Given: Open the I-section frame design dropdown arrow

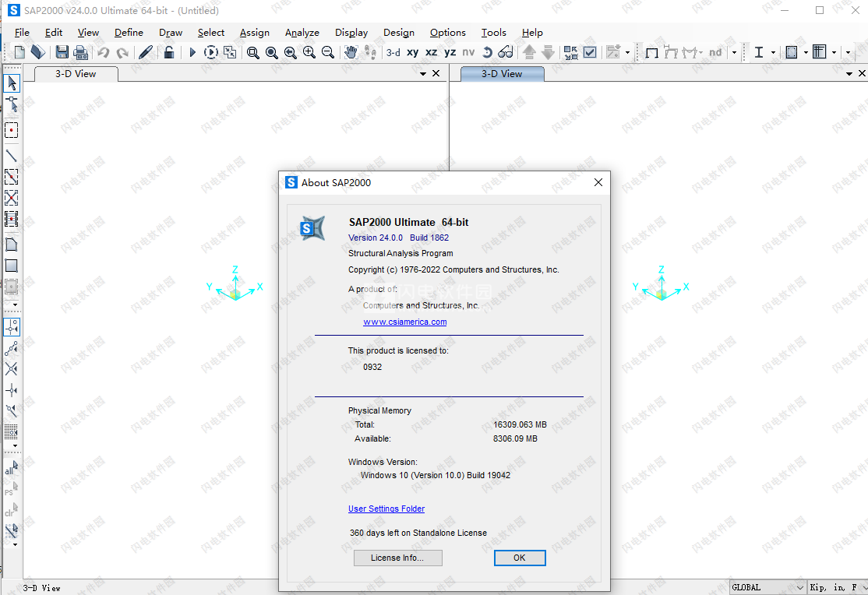Looking at the screenshot, I should click(x=773, y=53).
